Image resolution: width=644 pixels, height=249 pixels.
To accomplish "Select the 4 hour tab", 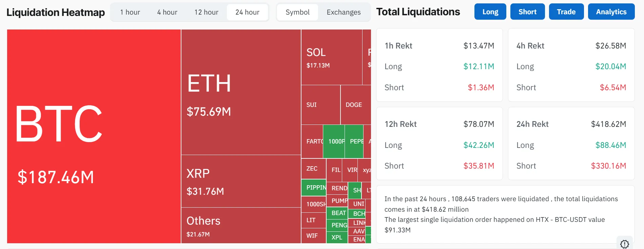I will click(167, 12).
